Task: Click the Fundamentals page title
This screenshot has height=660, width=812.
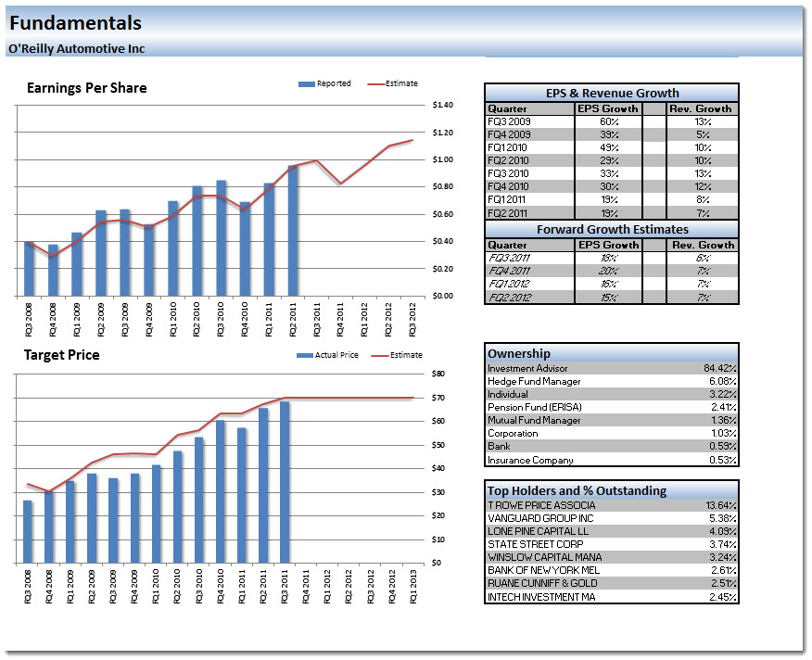Action: 76,23
